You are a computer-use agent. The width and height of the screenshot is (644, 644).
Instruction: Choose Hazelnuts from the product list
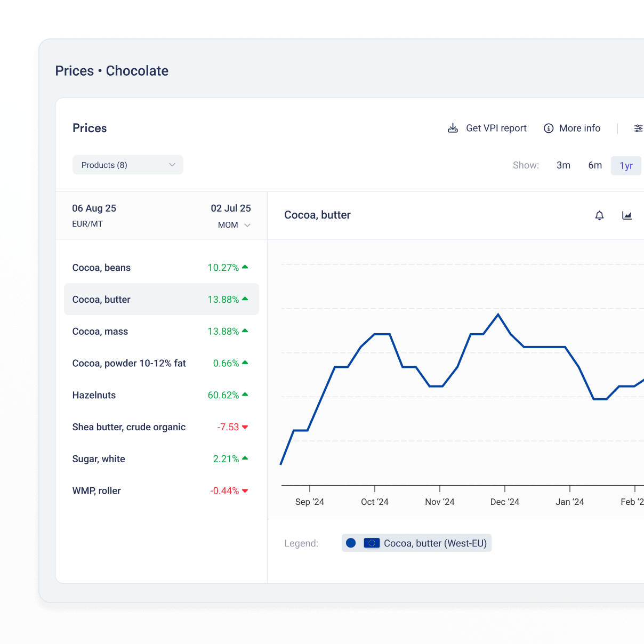(161, 395)
